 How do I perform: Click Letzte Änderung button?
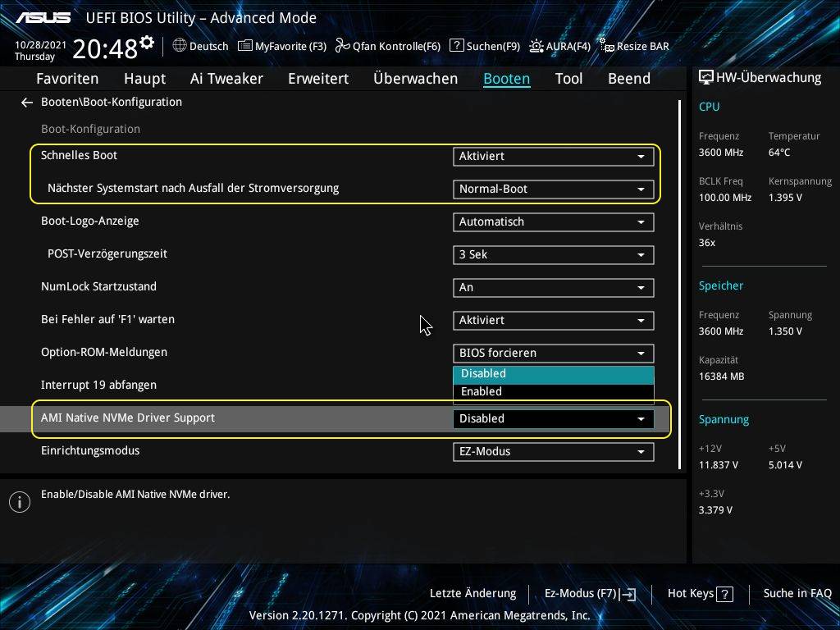click(473, 594)
